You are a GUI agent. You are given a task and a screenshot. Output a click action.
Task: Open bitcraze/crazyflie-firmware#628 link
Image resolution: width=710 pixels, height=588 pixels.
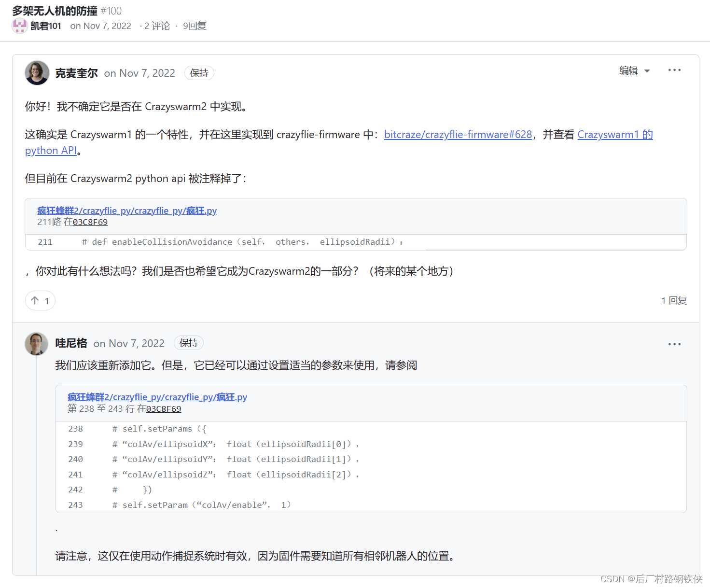coord(458,135)
